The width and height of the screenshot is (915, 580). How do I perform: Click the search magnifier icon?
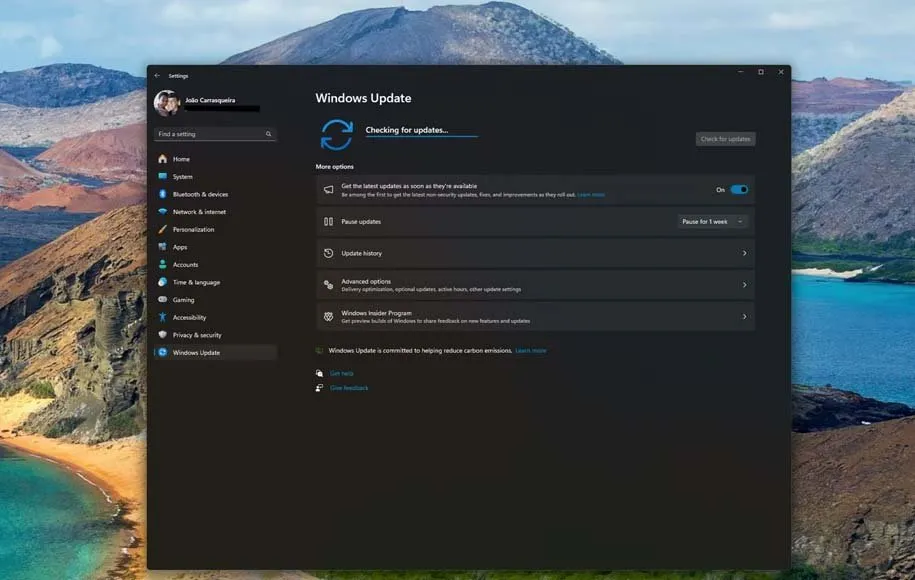pos(268,134)
